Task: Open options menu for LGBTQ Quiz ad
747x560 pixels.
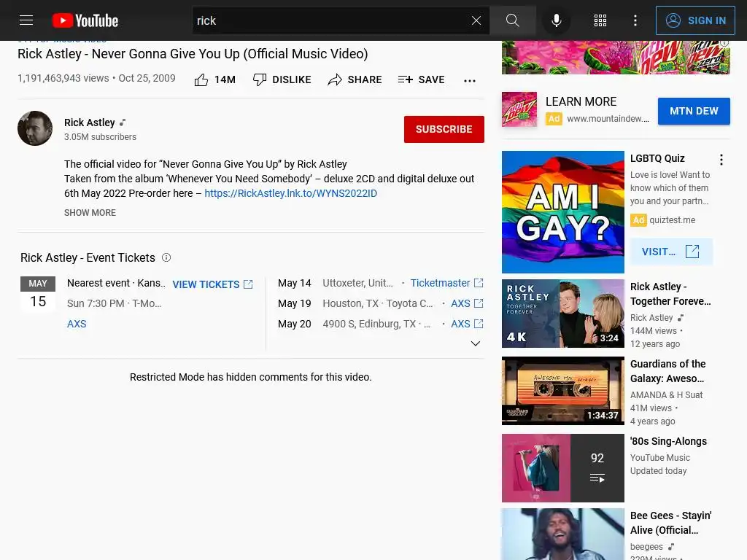Action: point(721,160)
